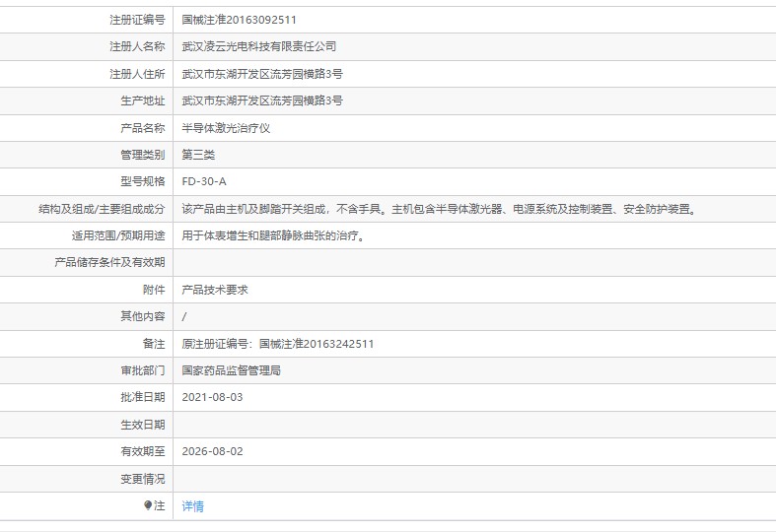Image resolution: width=776 pixels, height=532 pixels.
Task: Click the 生产地址 label
Action: click(143, 100)
